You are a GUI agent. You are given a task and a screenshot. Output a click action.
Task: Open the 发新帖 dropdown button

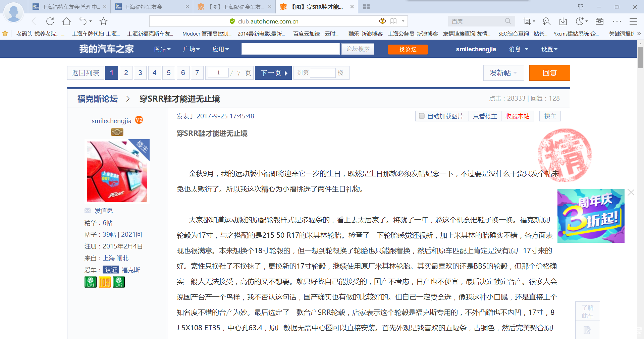point(503,73)
